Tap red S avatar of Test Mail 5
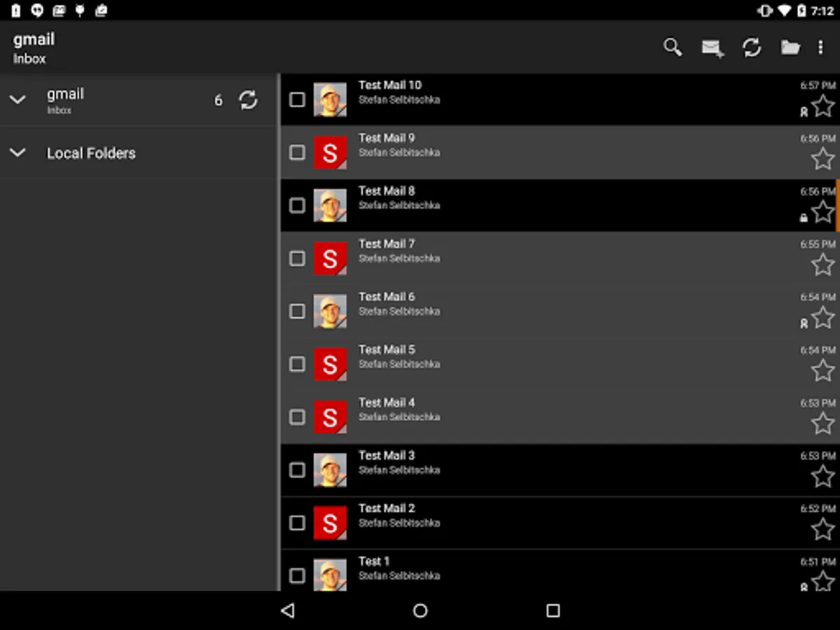Viewport: 840px width, 630px height. pos(330,364)
